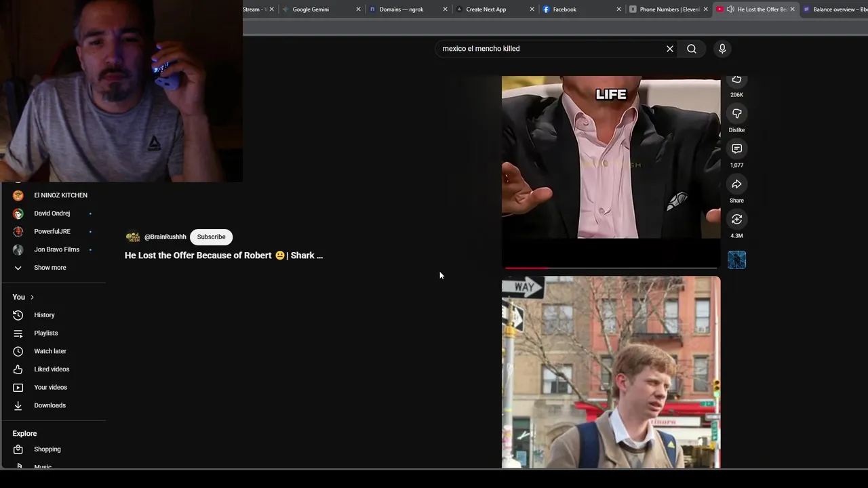Open El NINOZ KITCHEN channel avatar
Screen dimensions: 868x488
point(18,195)
